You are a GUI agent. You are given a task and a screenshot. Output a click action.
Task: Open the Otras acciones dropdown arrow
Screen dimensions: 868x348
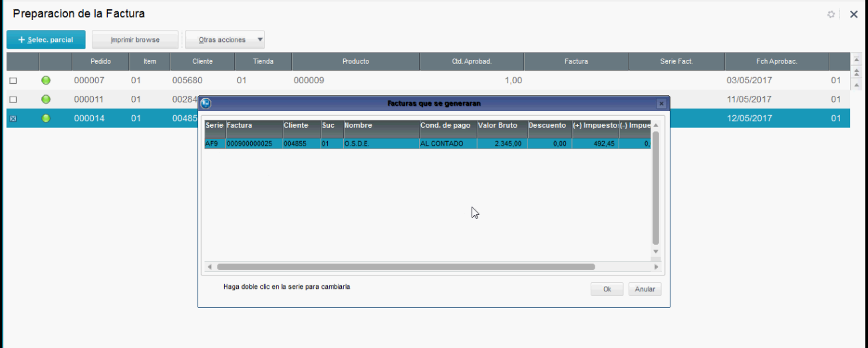(x=260, y=40)
